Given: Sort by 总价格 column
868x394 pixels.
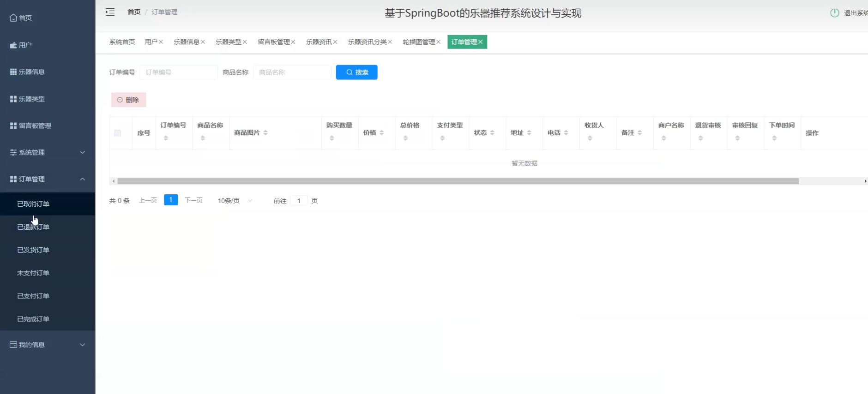Looking at the screenshot, I should (406, 138).
